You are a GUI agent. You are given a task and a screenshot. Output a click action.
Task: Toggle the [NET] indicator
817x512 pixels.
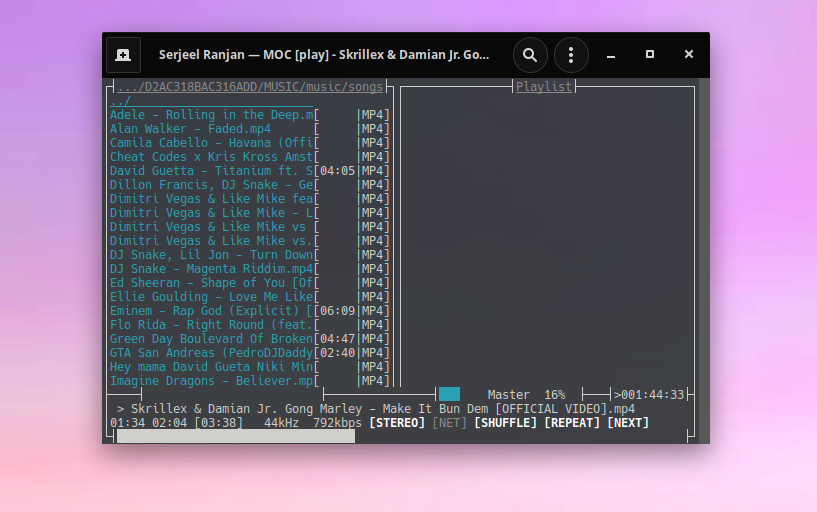[x=450, y=423]
